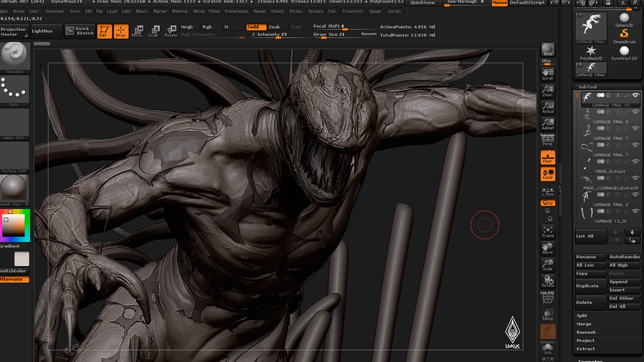Open the Standard brush thumbnail
644x362 pixels.
click(x=15, y=58)
